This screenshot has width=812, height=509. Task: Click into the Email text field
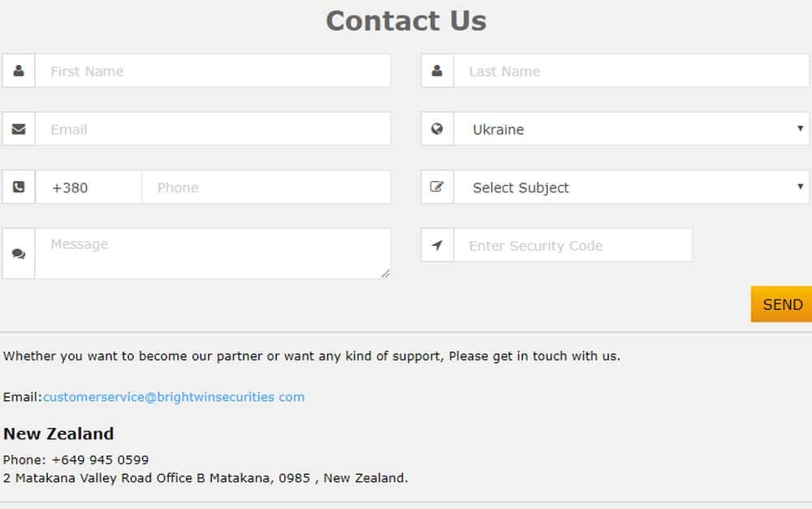213,129
